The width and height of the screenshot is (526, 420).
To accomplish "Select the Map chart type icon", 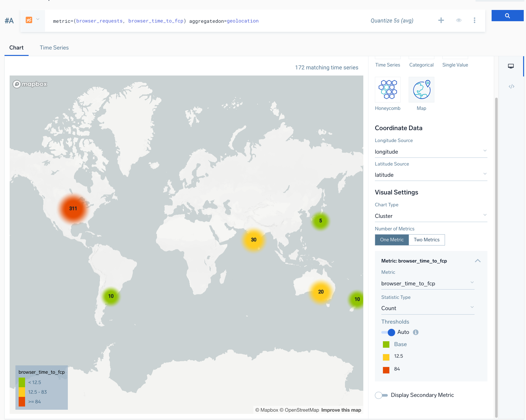I will (421, 90).
